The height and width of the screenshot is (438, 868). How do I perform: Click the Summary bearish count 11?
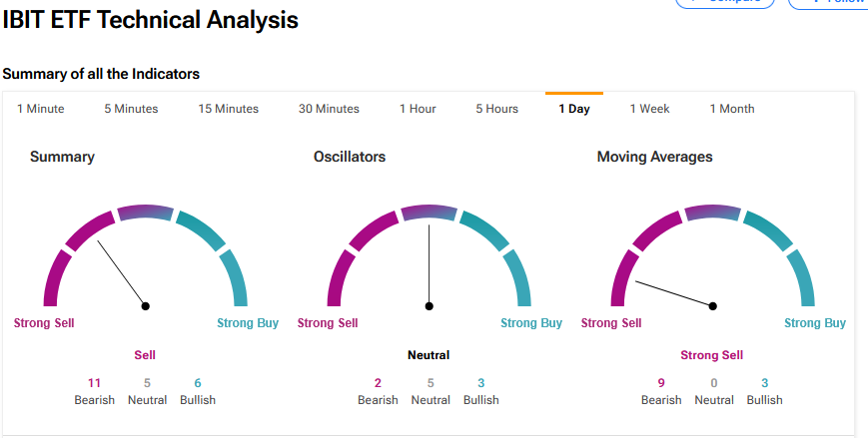coord(95,382)
